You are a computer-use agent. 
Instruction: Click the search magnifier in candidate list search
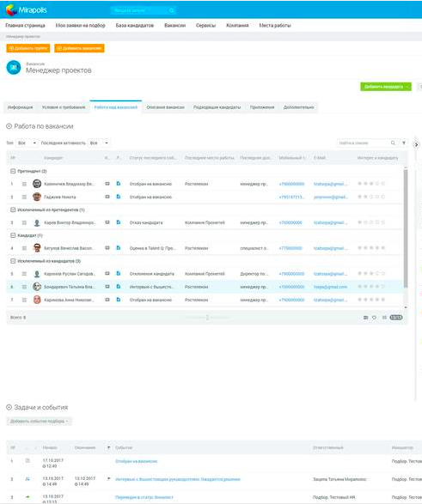pos(393,143)
